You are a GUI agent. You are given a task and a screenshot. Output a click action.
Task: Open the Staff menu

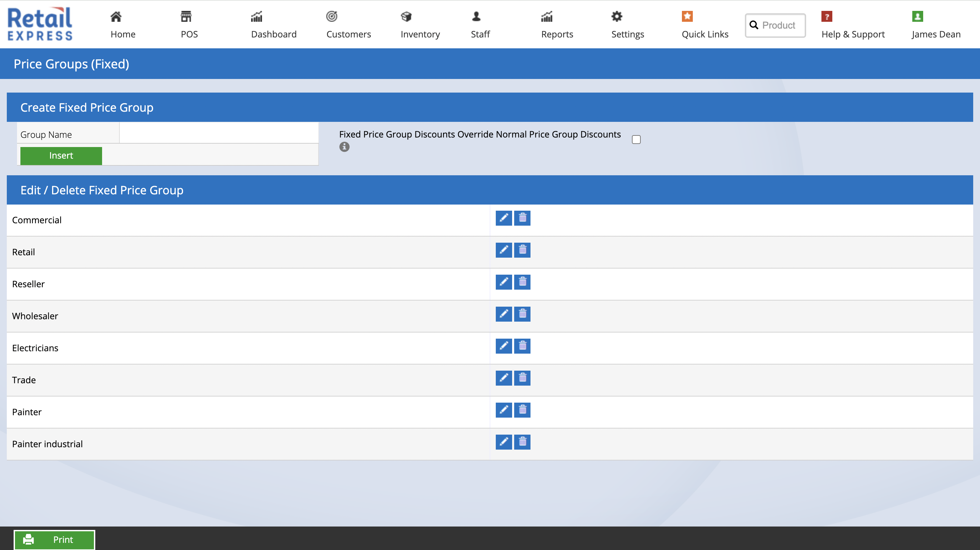pos(480,25)
